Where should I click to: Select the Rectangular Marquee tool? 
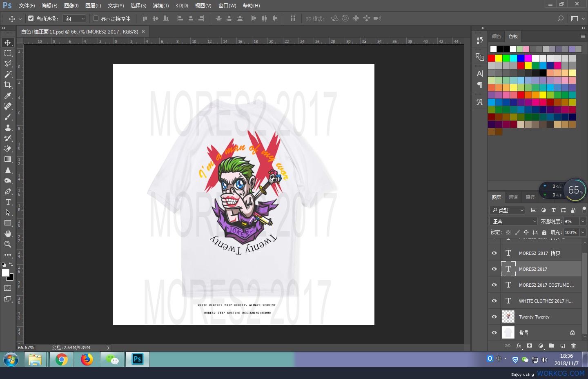[x=8, y=53]
